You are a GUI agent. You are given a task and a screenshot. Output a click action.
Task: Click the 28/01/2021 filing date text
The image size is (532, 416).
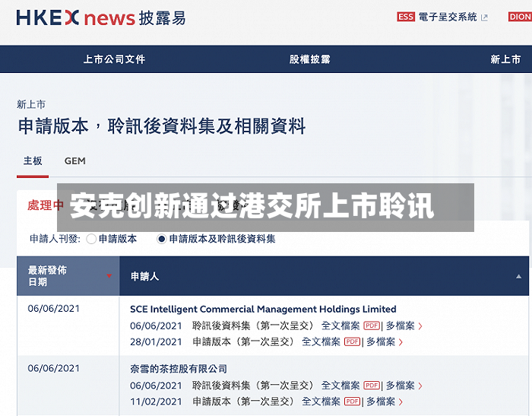tap(156, 341)
